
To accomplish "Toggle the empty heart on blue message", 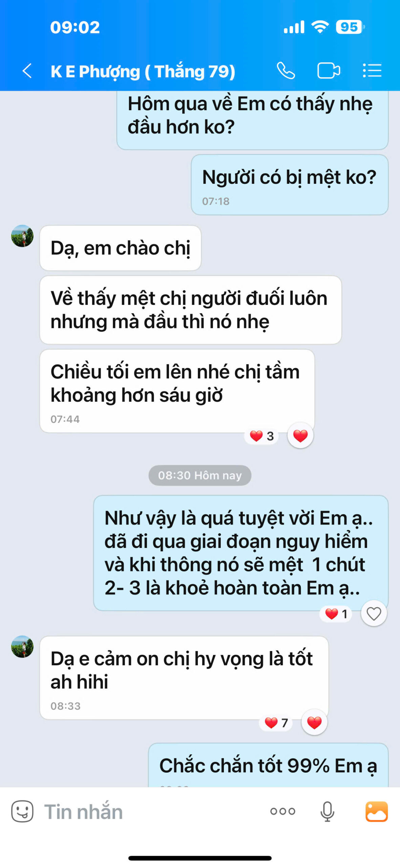I will tap(374, 613).
